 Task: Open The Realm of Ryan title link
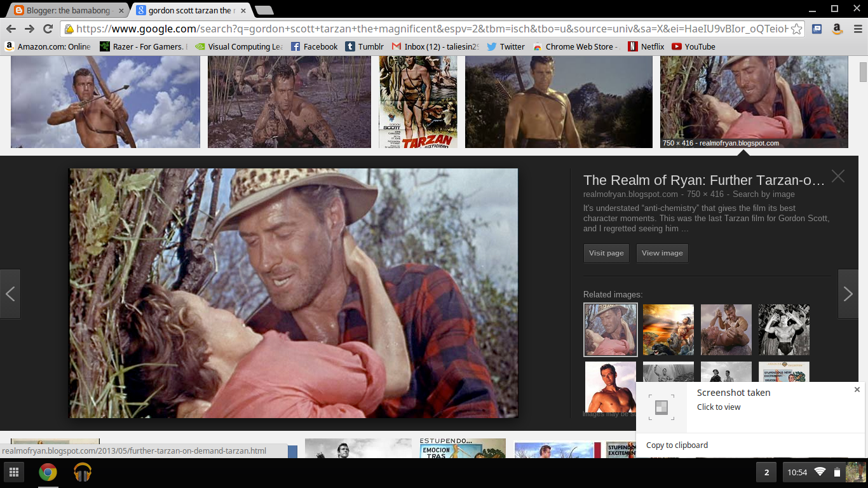point(704,180)
